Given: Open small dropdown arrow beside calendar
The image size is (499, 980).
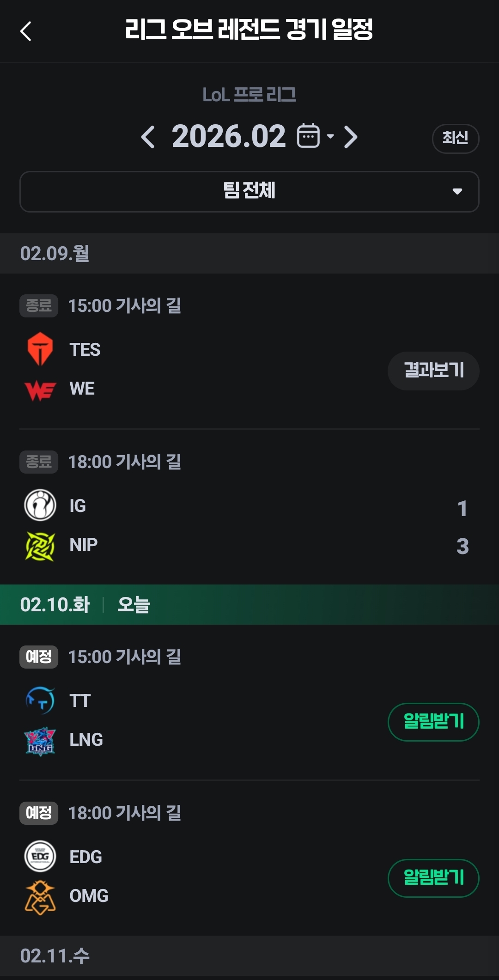Looking at the screenshot, I should coord(330,136).
